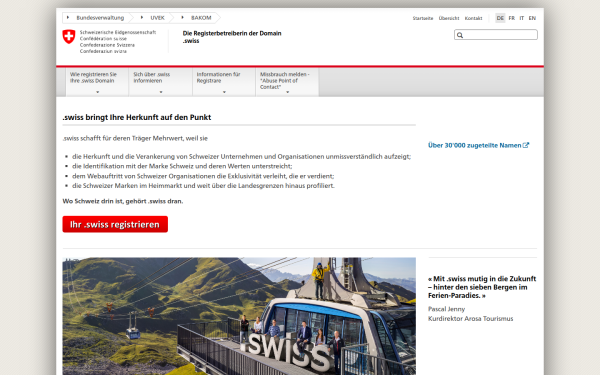Expand 'Sich über .swiss informieren' menu

pos(161,82)
